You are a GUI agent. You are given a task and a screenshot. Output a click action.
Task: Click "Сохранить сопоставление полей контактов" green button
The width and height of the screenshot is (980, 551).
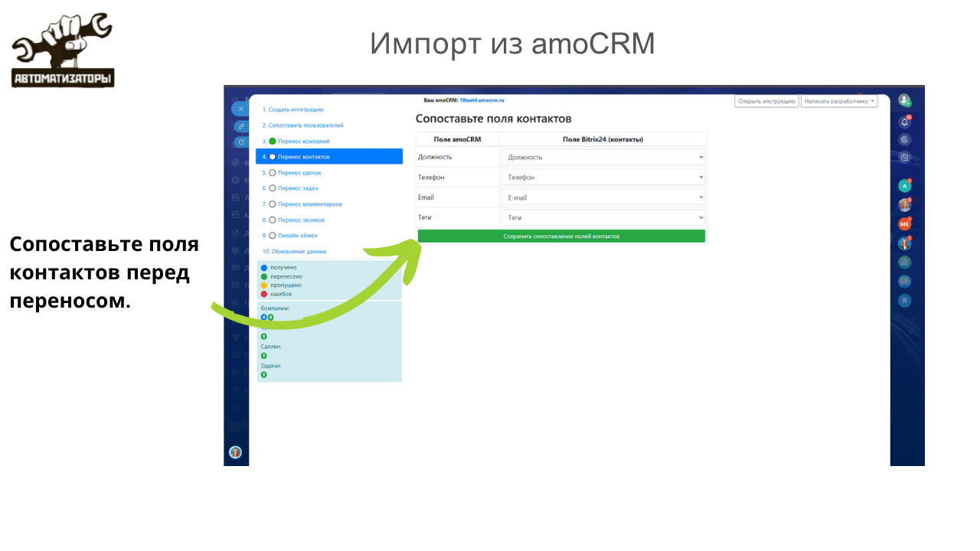pos(561,236)
